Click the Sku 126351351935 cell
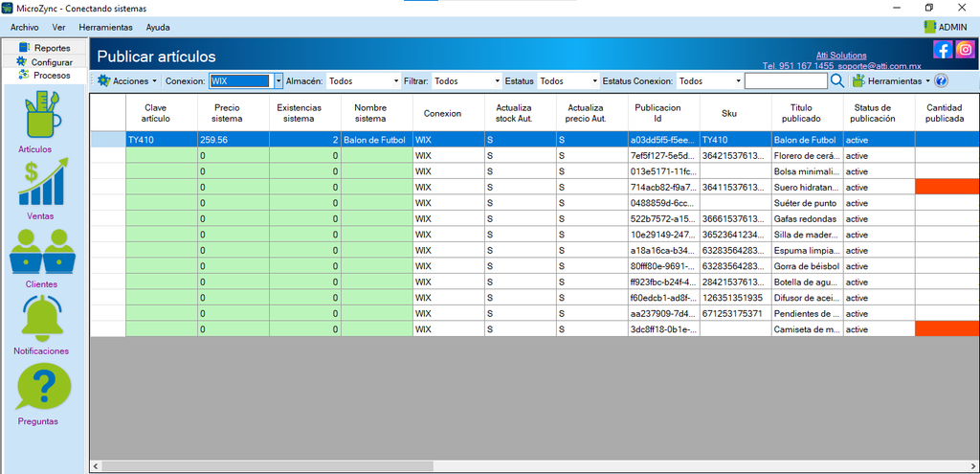The width and height of the screenshot is (980, 474). (736, 297)
